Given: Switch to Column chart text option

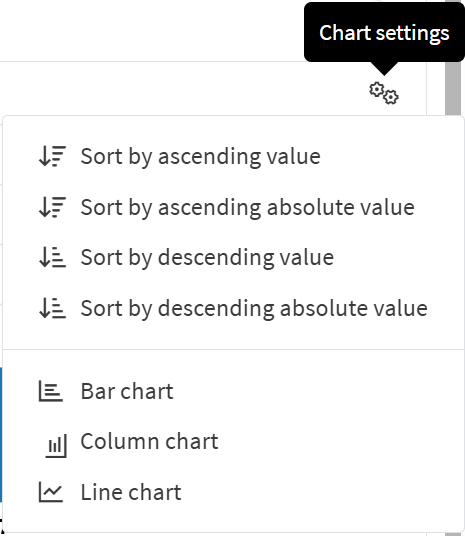Looking at the screenshot, I should click(x=149, y=441).
